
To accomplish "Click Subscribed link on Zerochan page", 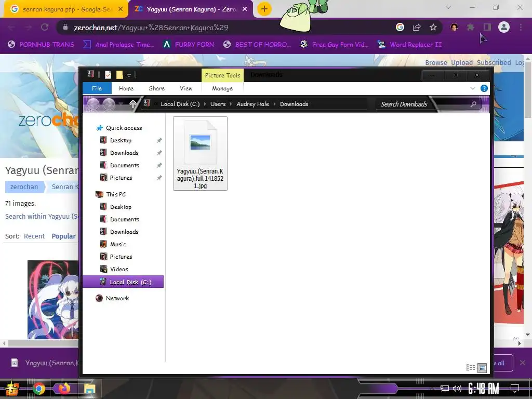I will (x=494, y=63).
